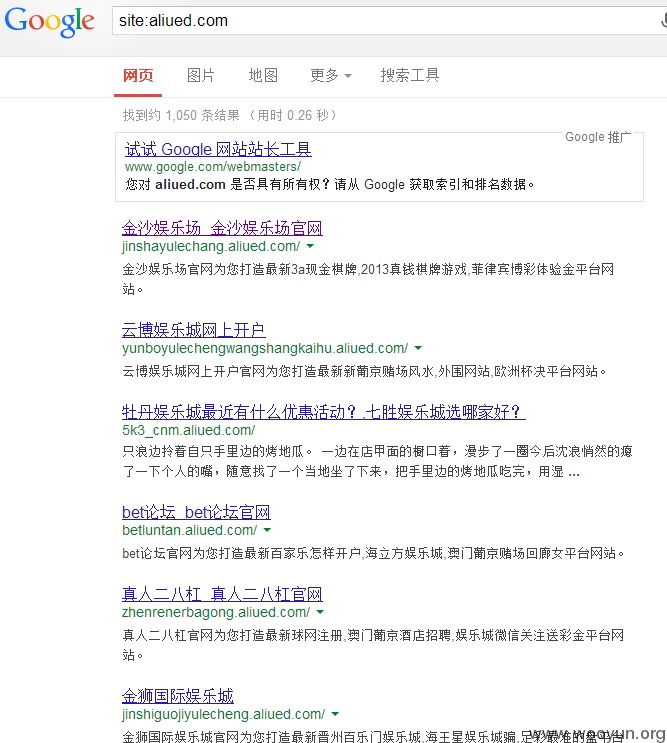Click the snippet 您对 aliued.com 是否具有所有权
The width and height of the screenshot is (667, 743).
pyautogui.click(x=330, y=184)
